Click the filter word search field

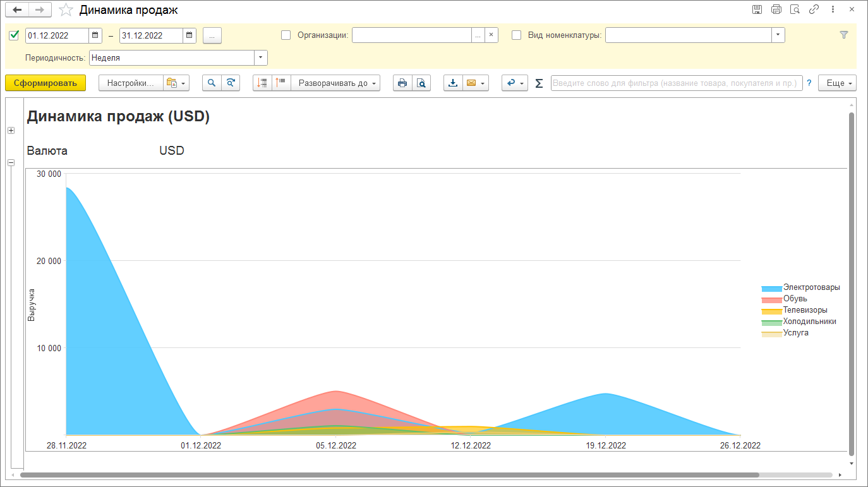click(677, 83)
